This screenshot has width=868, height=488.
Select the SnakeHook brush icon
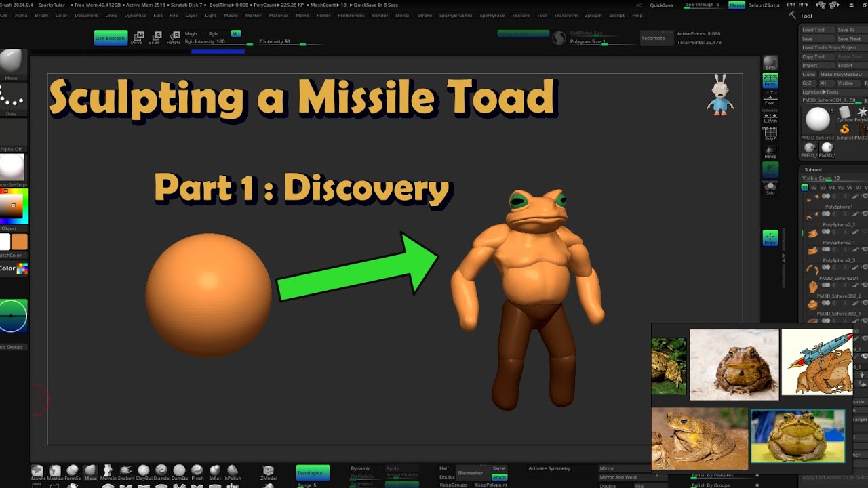point(126,472)
